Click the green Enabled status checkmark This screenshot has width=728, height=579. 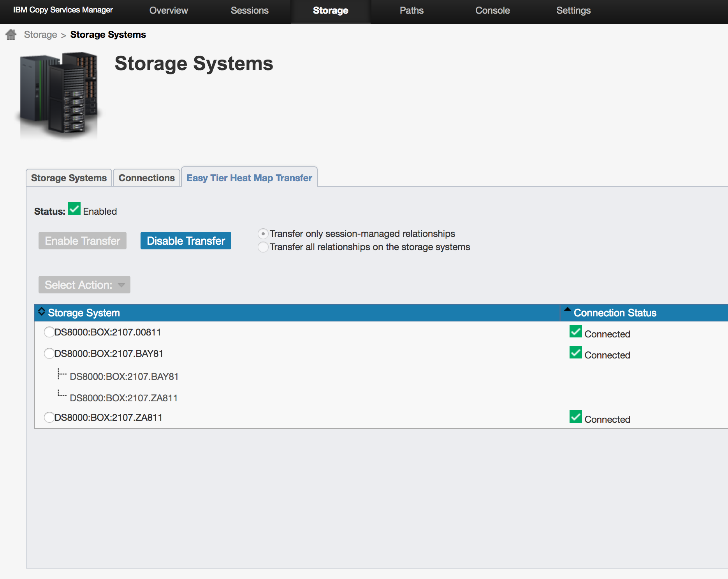pos(74,209)
